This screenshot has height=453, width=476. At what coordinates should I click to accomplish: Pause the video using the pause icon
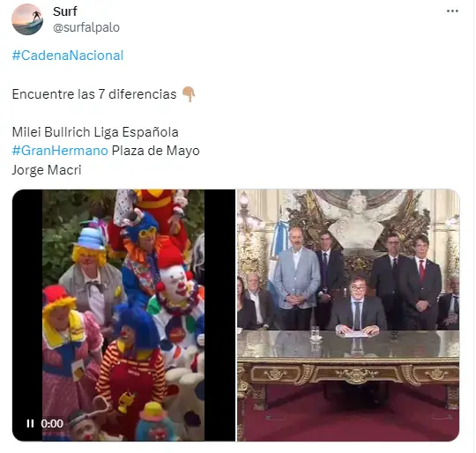[30, 423]
